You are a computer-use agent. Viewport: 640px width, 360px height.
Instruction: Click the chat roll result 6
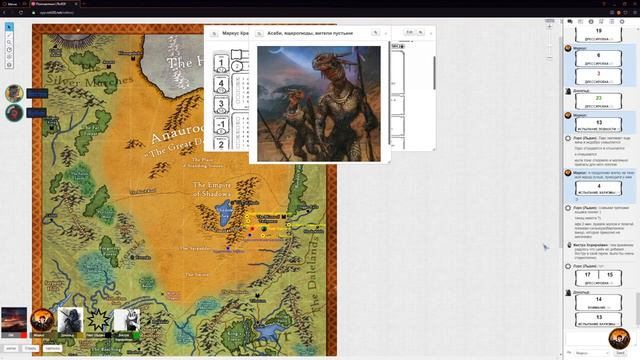pos(598,58)
